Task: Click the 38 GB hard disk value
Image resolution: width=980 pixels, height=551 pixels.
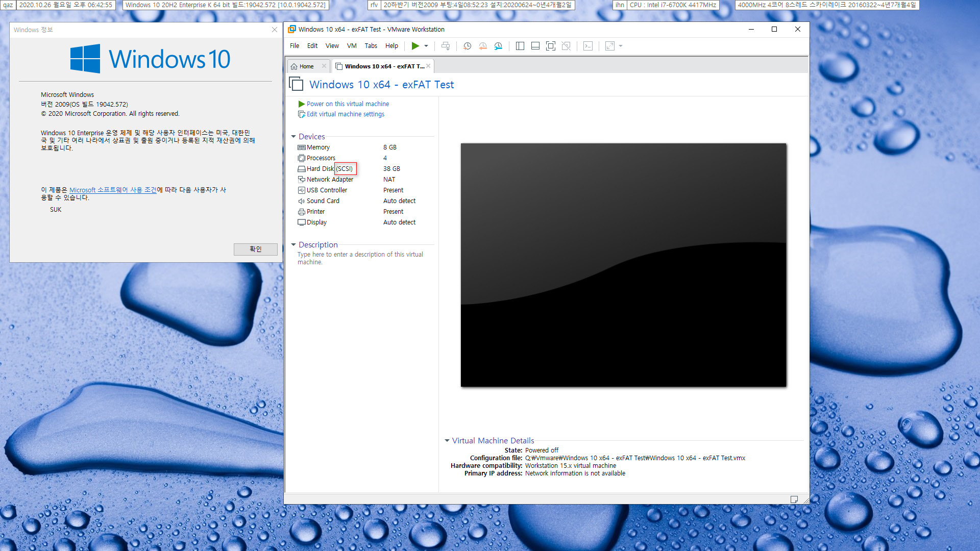Action: point(391,169)
